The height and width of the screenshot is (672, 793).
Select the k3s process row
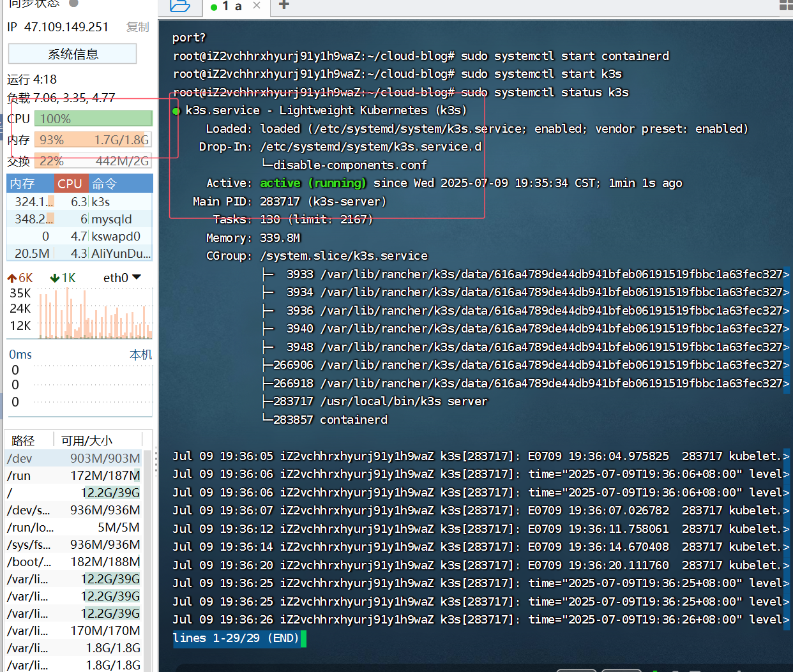coord(80,202)
